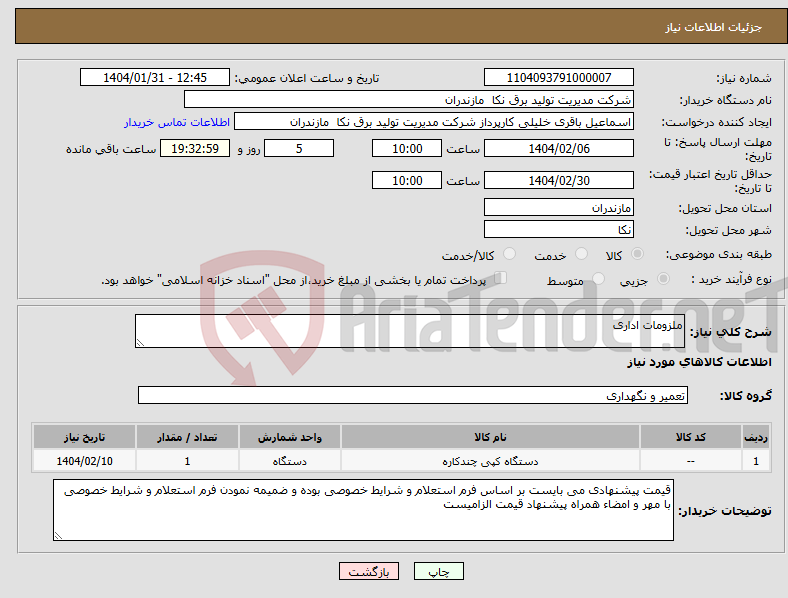Click the واحد شمارش column header

point(290,437)
